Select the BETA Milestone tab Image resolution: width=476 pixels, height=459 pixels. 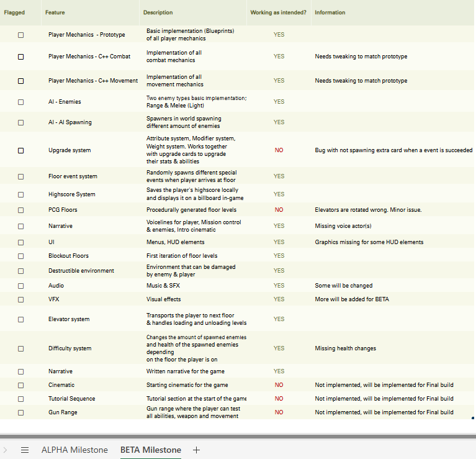click(151, 450)
